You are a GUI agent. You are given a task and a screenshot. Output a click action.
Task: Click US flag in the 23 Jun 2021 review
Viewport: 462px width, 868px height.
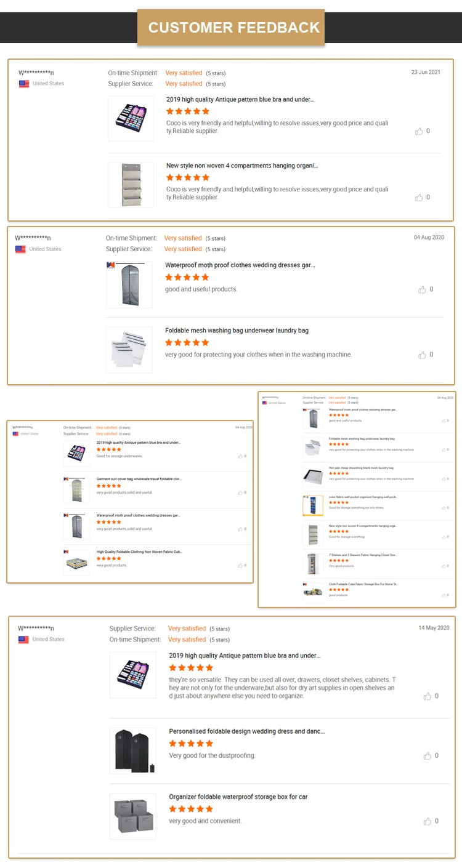coord(24,84)
